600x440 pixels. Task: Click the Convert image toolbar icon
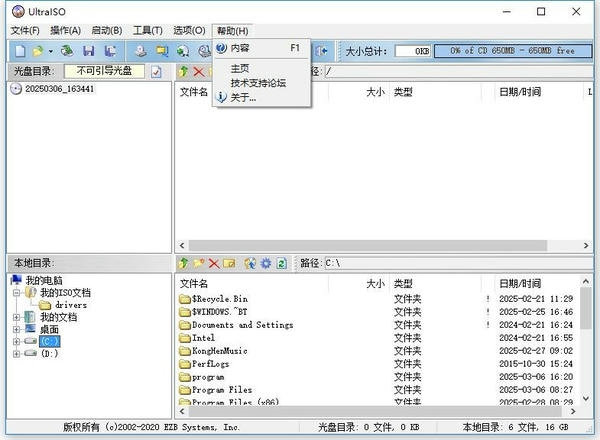(183, 51)
